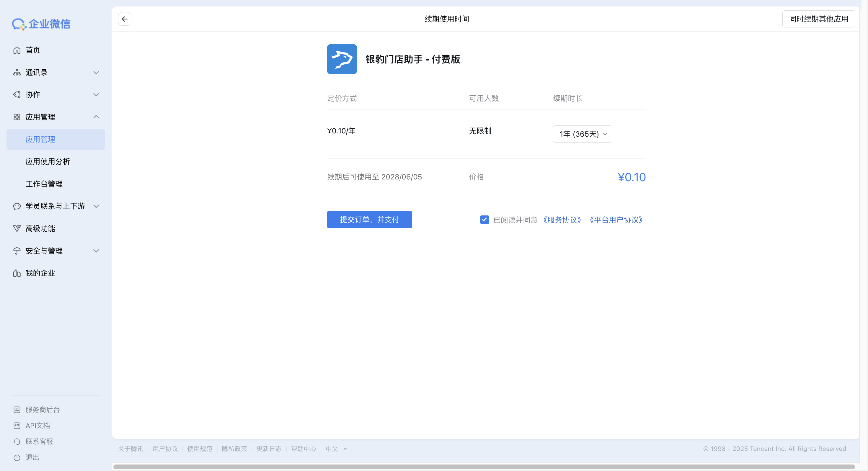Click the 定价方式 column header

342,98
